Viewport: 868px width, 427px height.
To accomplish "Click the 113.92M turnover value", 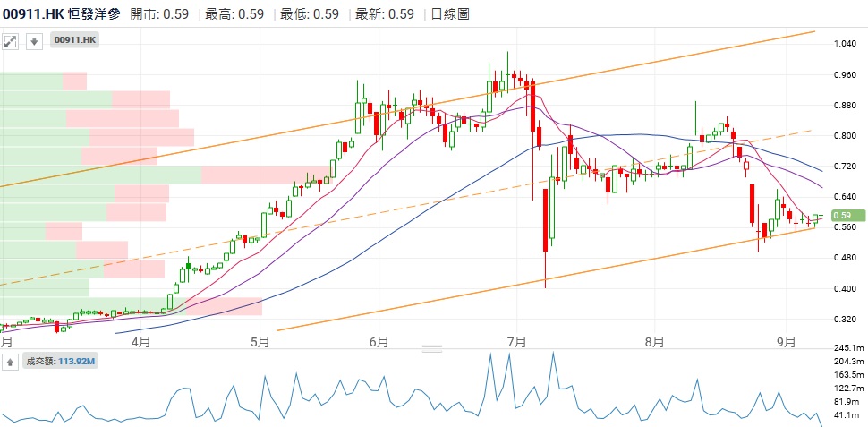I will (x=77, y=362).
